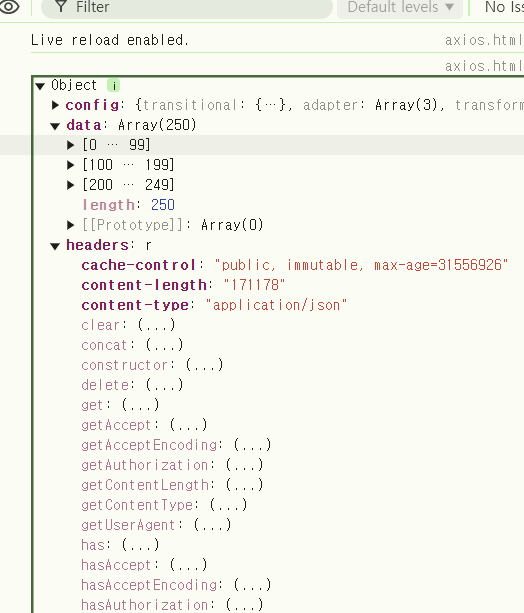Expand the config property
The width and height of the screenshot is (524, 613).
pos(55,105)
